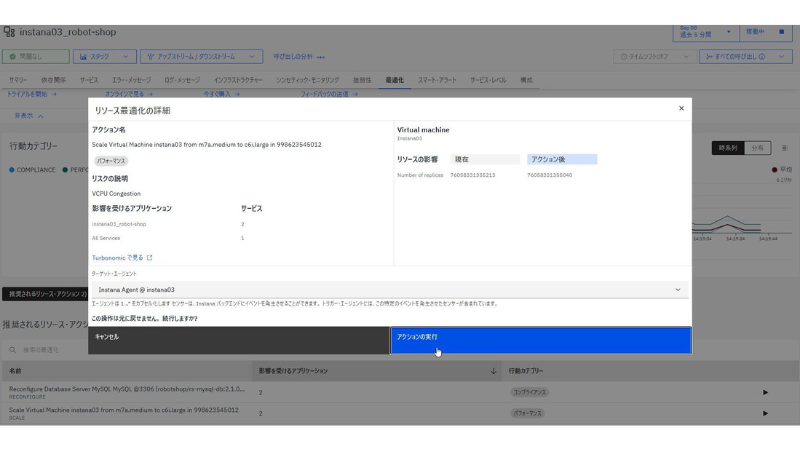This screenshot has width=800, height=450.
Task: Select the 時系列 chart view toggle
Action: tap(728, 148)
